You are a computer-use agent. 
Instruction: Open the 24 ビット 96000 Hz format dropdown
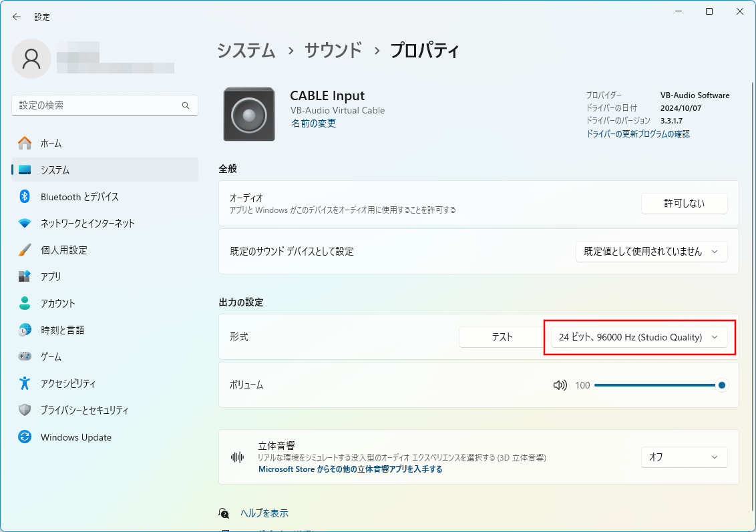639,337
